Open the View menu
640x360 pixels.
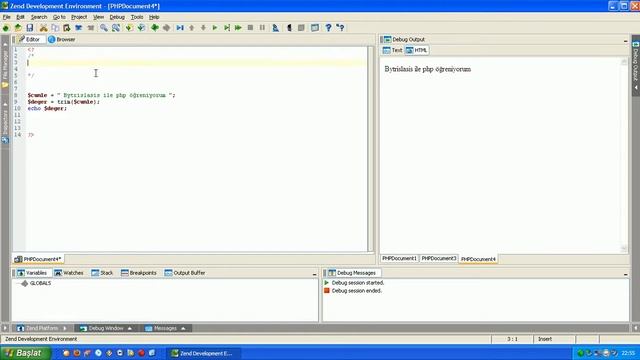tap(98, 17)
